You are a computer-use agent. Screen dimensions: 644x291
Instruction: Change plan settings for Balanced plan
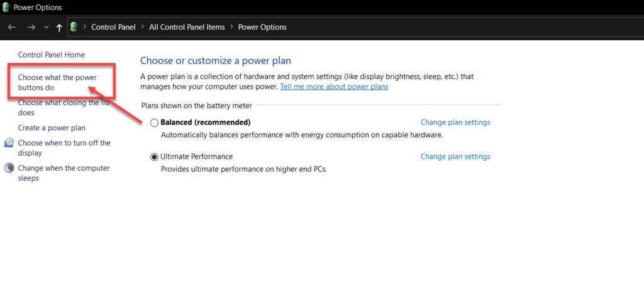point(455,122)
